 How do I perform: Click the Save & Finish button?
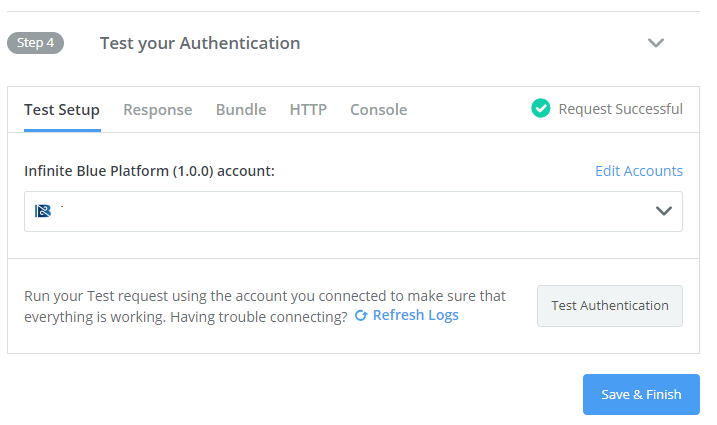[x=641, y=394]
